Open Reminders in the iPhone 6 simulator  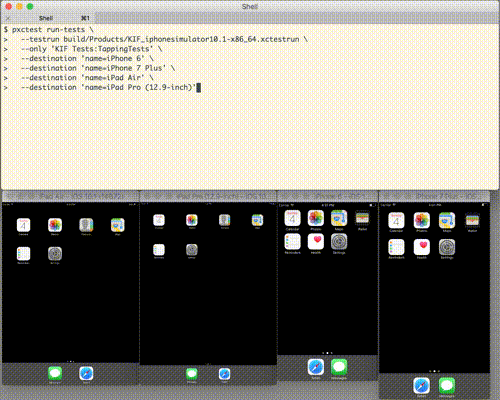(292, 242)
